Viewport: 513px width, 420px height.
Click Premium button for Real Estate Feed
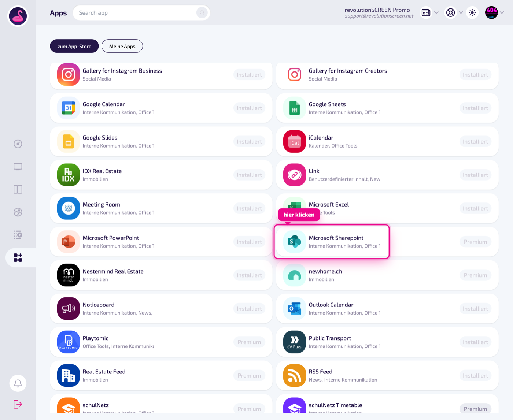pos(249,375)
